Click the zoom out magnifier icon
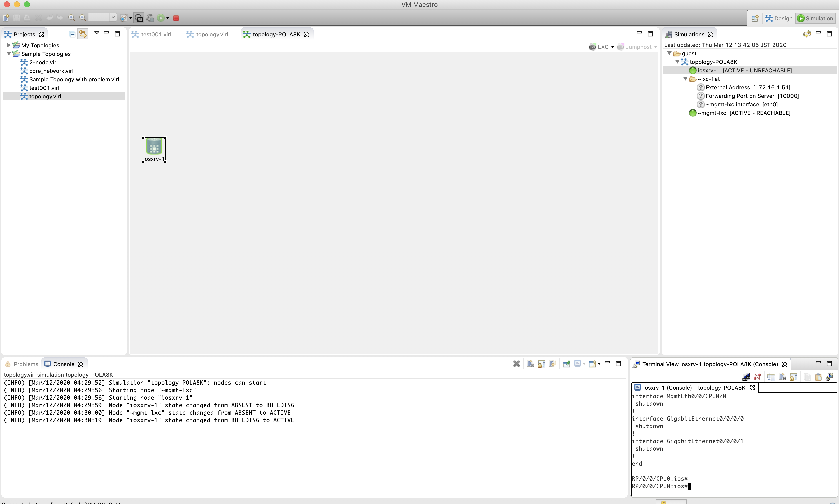 [82, 18]
